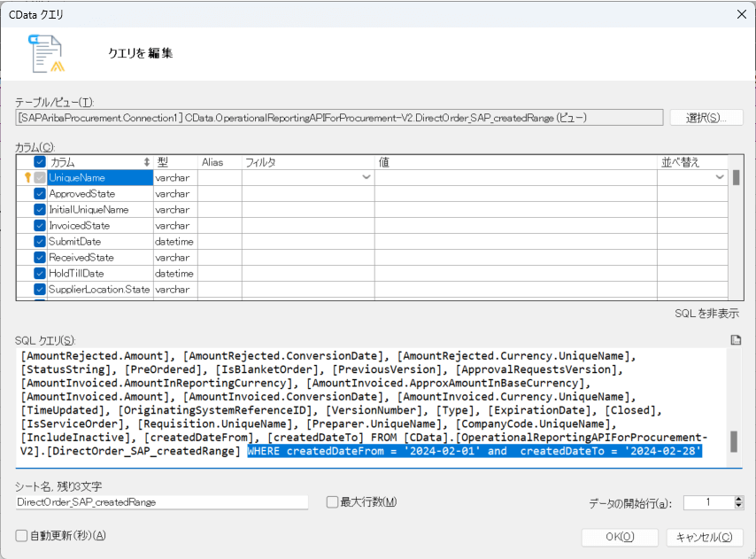Toggle the select-all columns checkbox in header
The width and height of the screenshot is (756, 559).
(40, 161)
